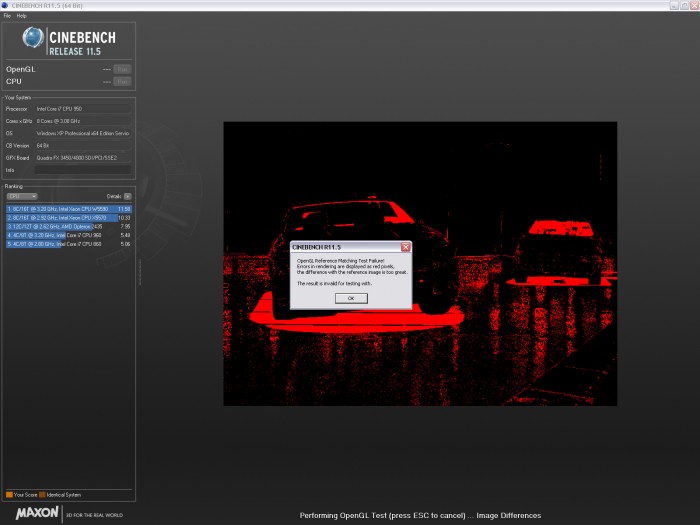The image size is (700, 525).
Task: Click the OS field Windows XP Professional
Action: pos(83,133)
